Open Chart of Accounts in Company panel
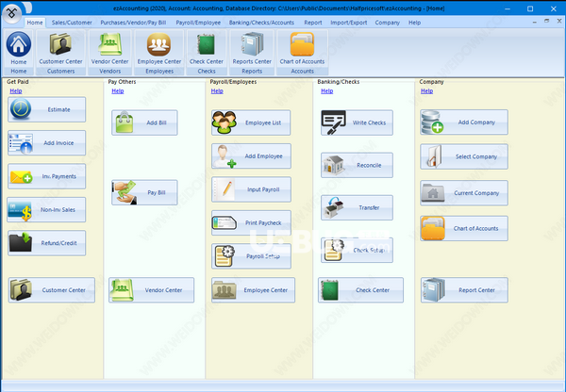 pos(464,228)
